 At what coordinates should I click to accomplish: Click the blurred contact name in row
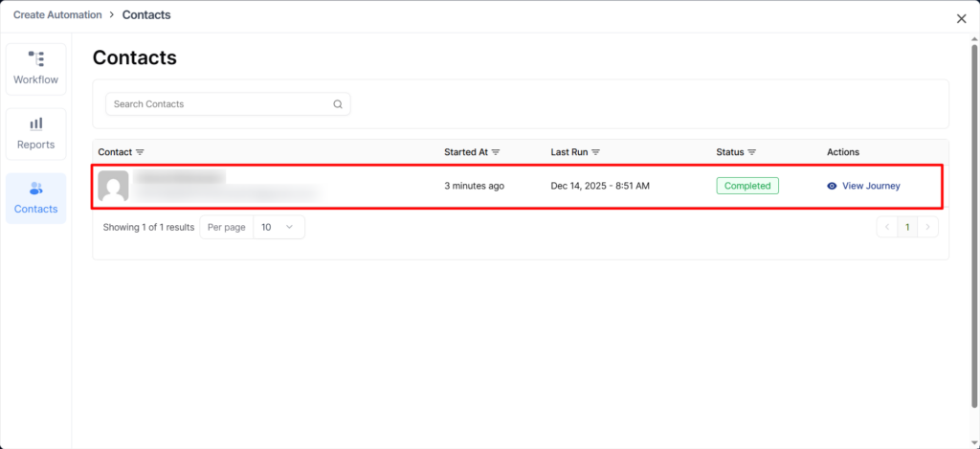pyautogui.click(x=179, y=178)
